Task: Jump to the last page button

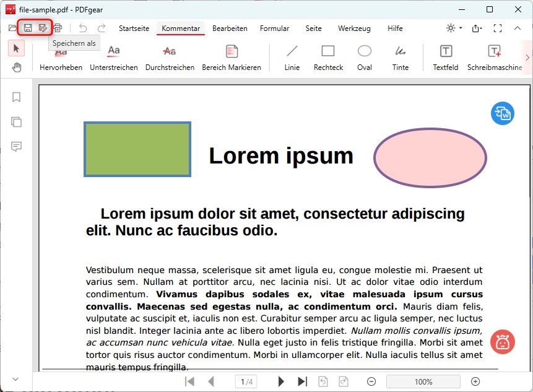Action: coord(303,381)
